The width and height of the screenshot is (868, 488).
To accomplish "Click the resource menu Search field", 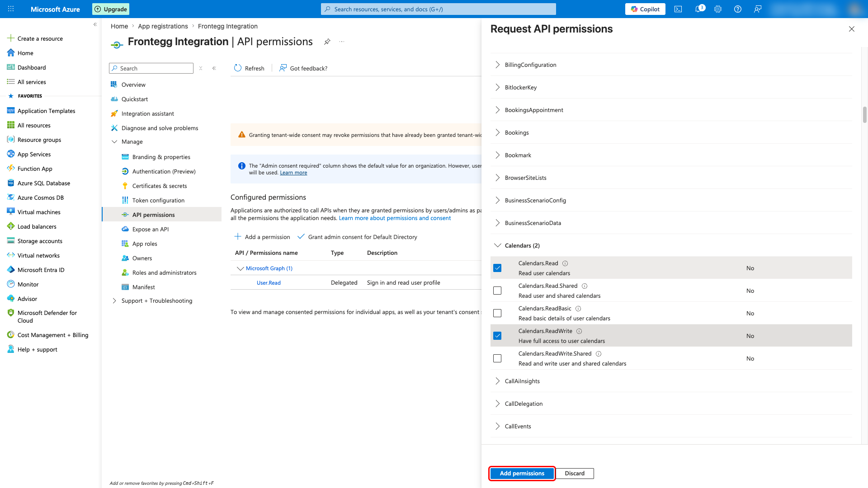I will 151,68.
